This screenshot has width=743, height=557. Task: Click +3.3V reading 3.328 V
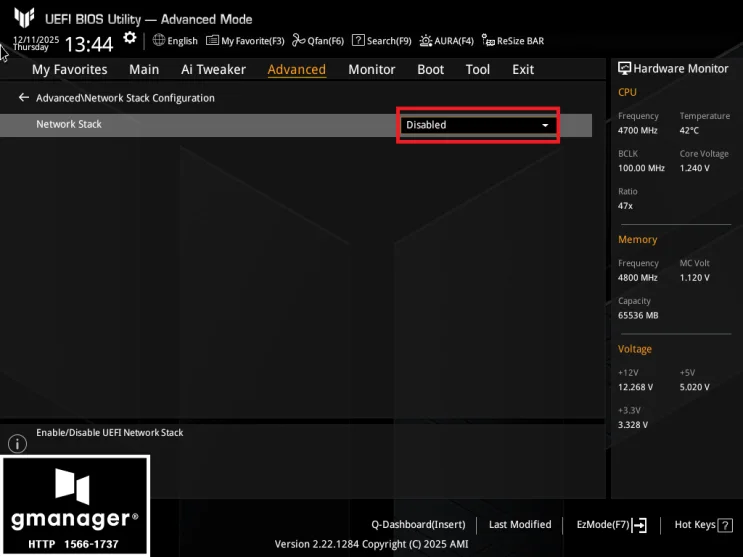(x=633, y=425)
